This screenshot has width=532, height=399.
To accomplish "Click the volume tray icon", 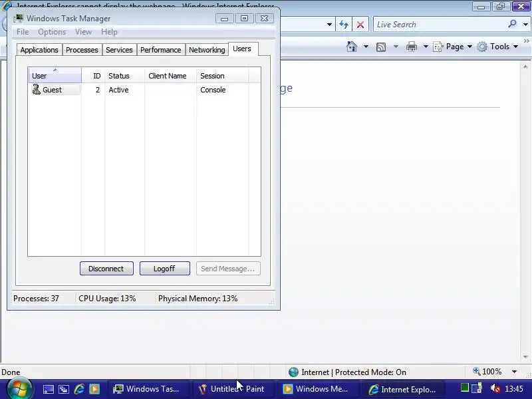I will (x=495, y=388).
